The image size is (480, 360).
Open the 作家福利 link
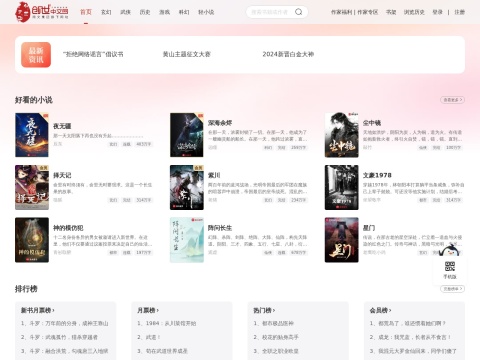point(341,12)
